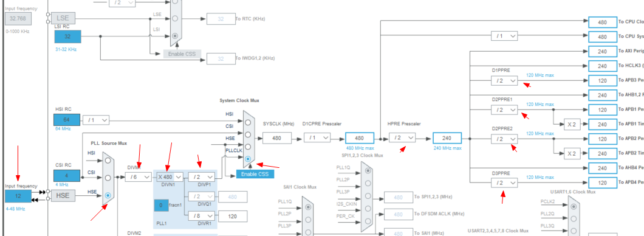
Task: Click the To CPU Systick 480 field
Action: [x=603, y=37]
